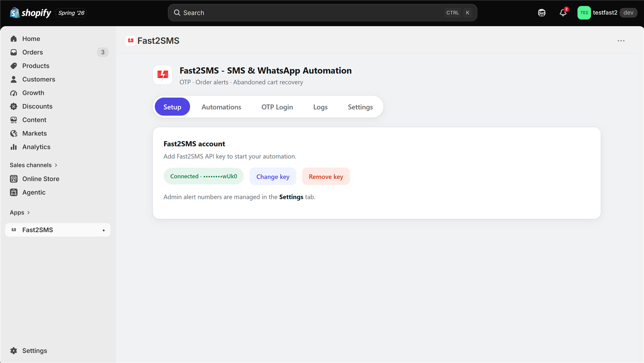The width and height of the screenshot is (644, 363).
Task: Click the Settings gear icon
Action: coord(14,351)
